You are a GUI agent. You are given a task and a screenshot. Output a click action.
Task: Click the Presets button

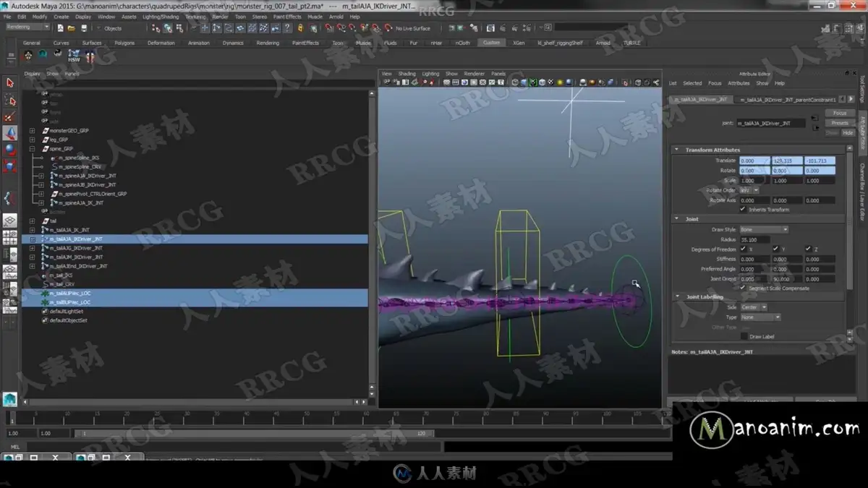840,123
